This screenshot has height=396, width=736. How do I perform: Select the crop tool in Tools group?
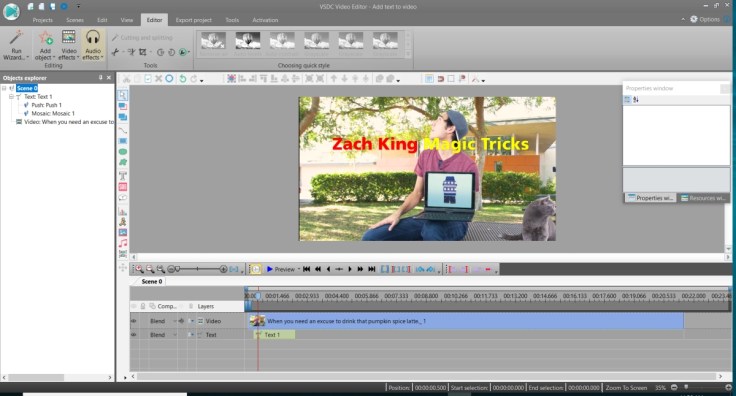coord(143,52)
